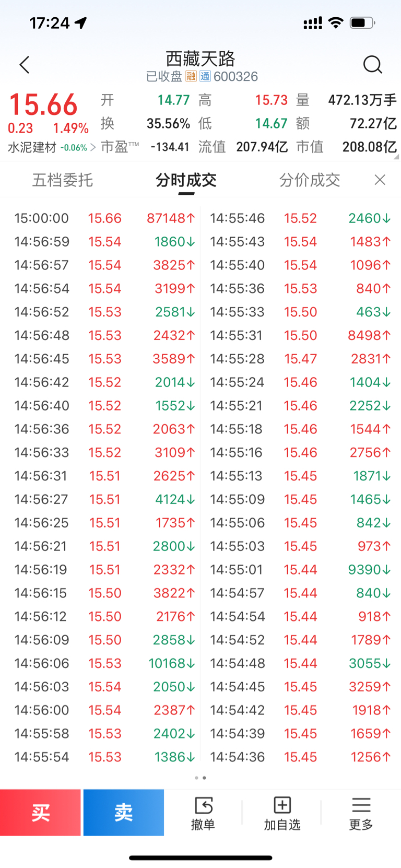Image resolution: width=401 pixels, height=868 pixels.
Task: Tap the page indicator dots
Action: [x=200, y=778]
